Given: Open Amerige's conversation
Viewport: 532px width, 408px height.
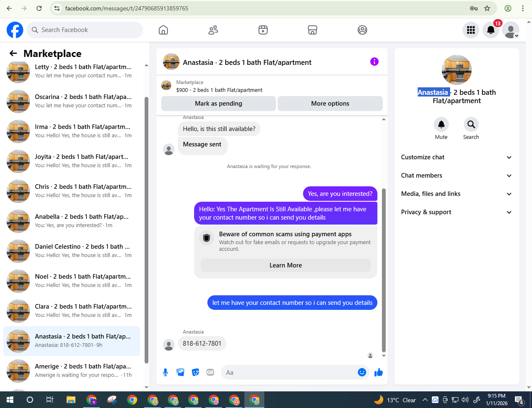Looking at the screenshot, I should click(x=71, y=371).
